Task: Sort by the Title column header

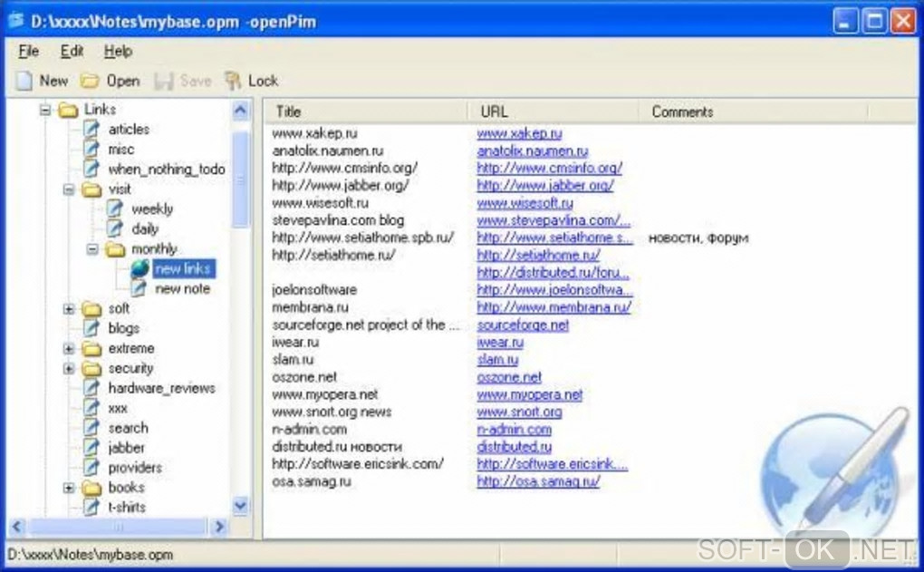Action: click(x=365, y=111)
